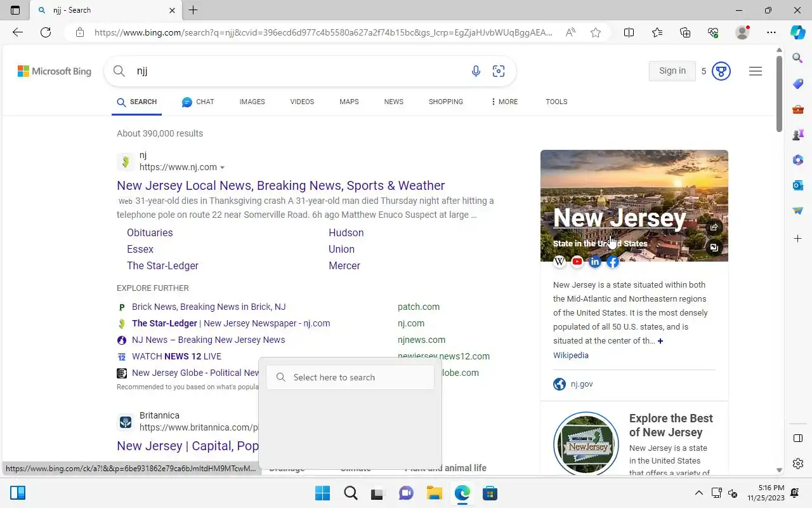The height and width of the screenshot is (508, 812).
Task: Open Microsoft Rewards medal icon
Action: [x=721, y=71]
